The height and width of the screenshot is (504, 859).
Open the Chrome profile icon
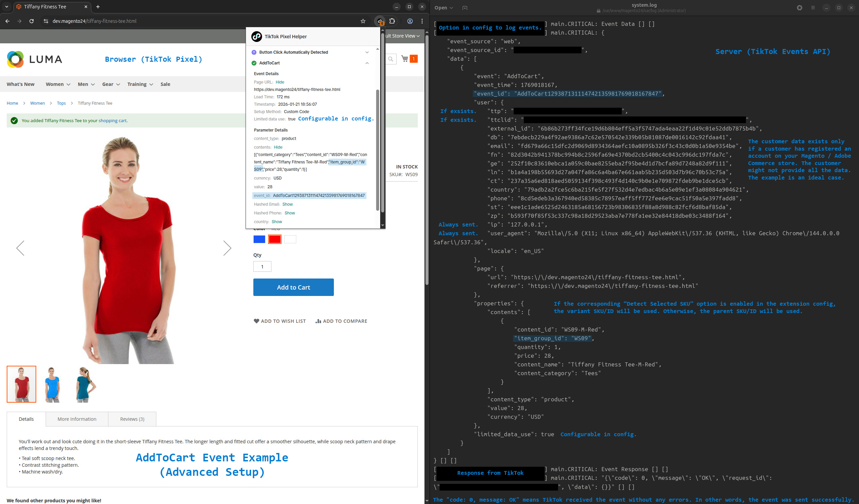(x=410, y=21)
